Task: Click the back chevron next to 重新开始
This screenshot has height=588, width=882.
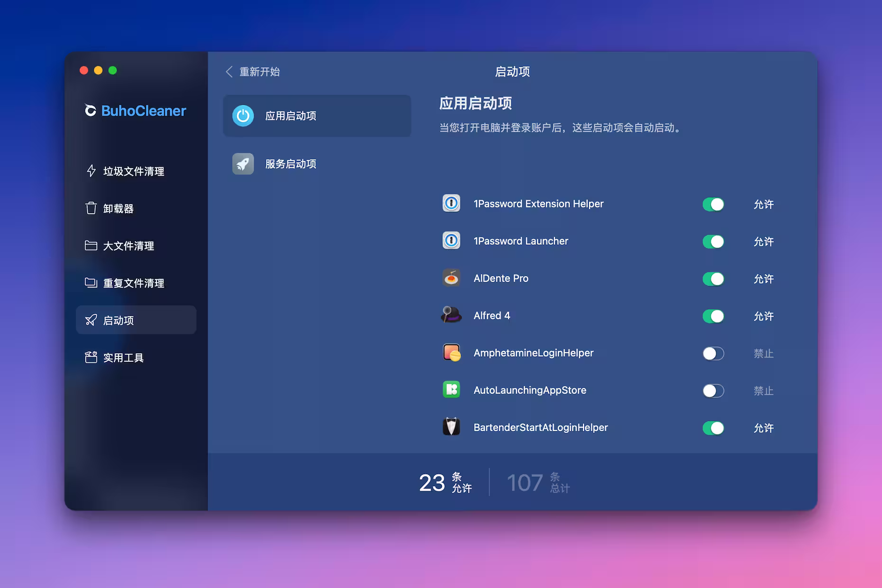Action: click(x=229, y=72)
